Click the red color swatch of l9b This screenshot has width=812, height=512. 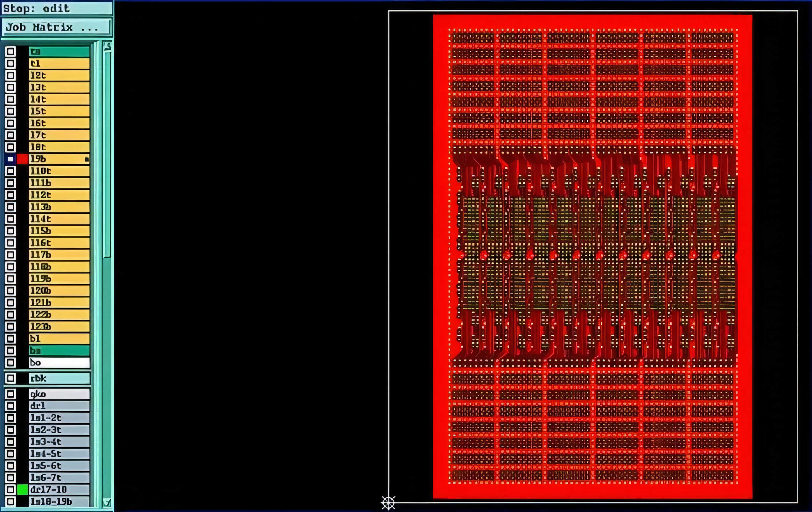[22, 159]
